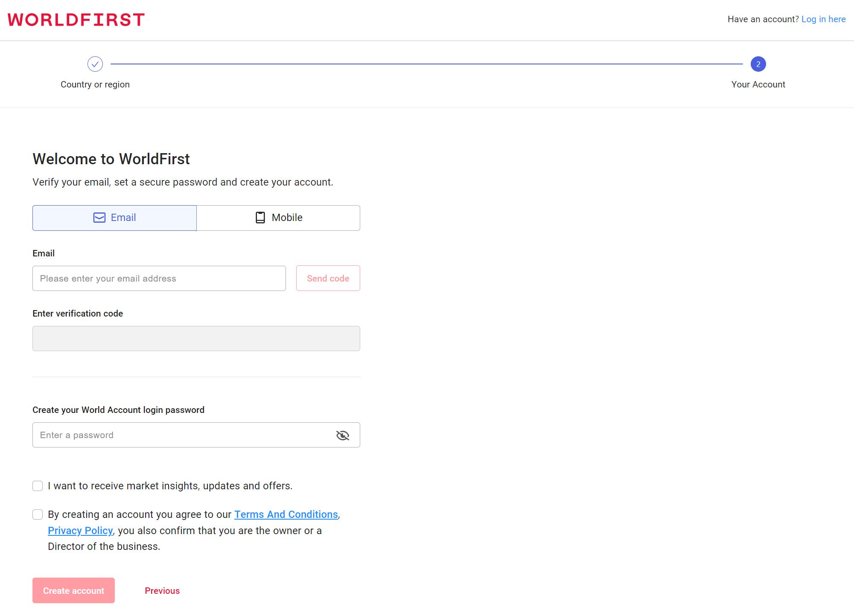Image resolution: width=854 pixels, height=616 pixels.
Task: Click the phone icon in Mobile tab
Action: [260, 218]
